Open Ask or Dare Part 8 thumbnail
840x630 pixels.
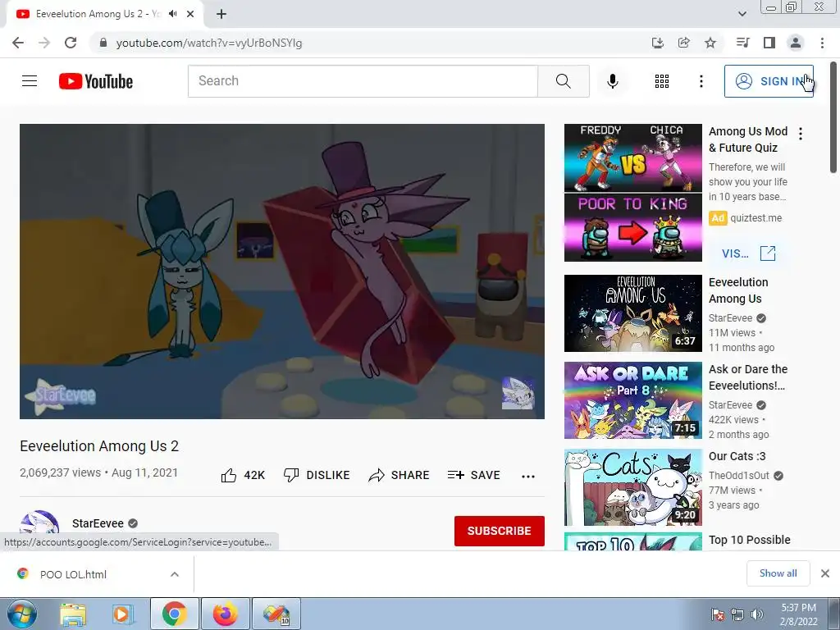coord(632,400)
